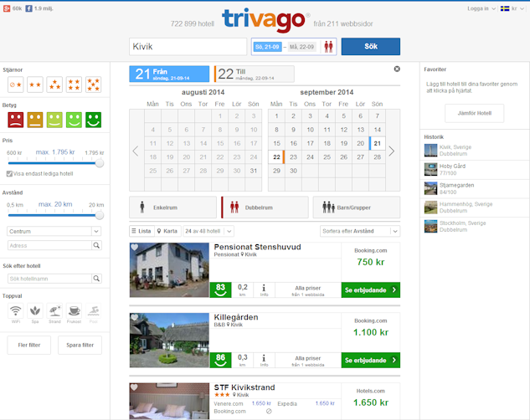Choose Dubbelrum room type
Screen dimensions: 530x420
click(x=265, y=207)
